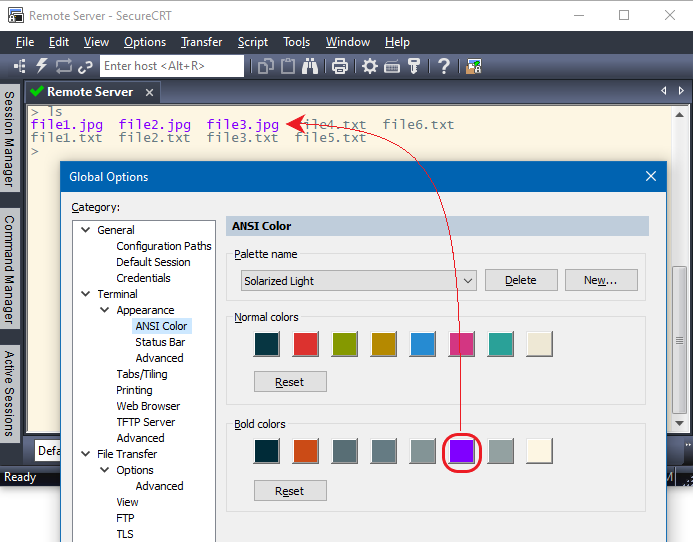Close the Global Options dialog
The image size is (693, 542).
tap(651, 176)
